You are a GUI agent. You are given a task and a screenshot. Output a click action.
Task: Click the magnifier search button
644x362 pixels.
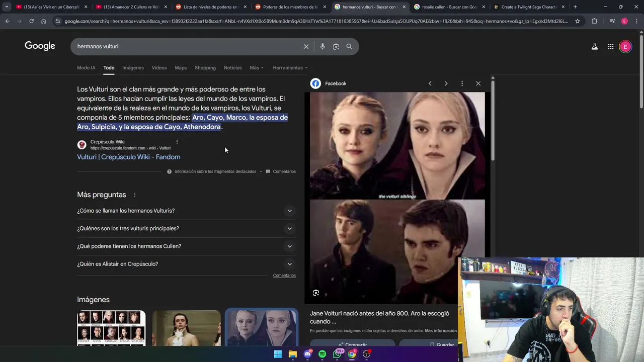349,46
